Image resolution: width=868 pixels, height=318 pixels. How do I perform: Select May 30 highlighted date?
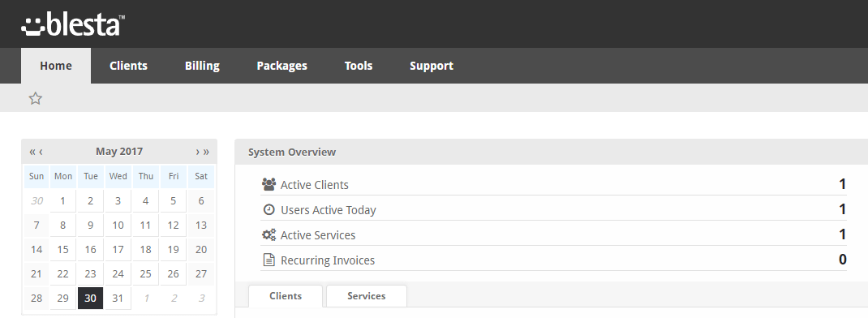point(90,298)
